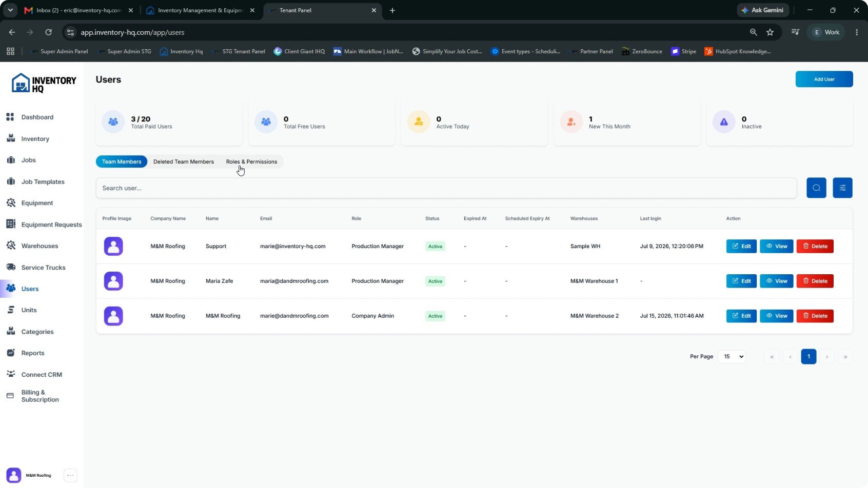This screenshot has height=488, width=868.
Task: Click the M&M Roofing account avatar
Action: 14,475
